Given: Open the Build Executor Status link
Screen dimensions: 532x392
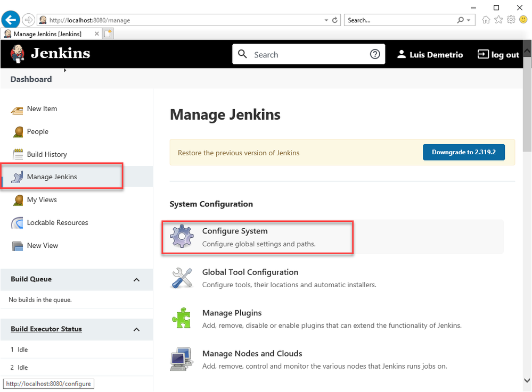Looking at the screenshot, I should click(46, 329).
